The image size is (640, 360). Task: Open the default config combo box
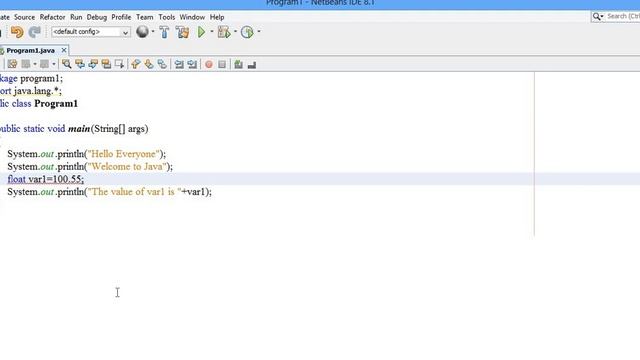click(91, 32)
